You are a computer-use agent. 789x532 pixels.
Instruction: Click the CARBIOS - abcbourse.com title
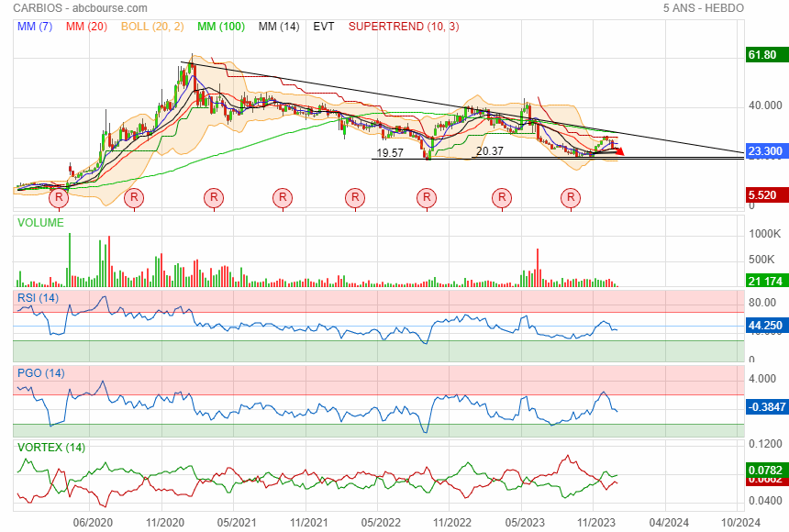coord(81,8)
